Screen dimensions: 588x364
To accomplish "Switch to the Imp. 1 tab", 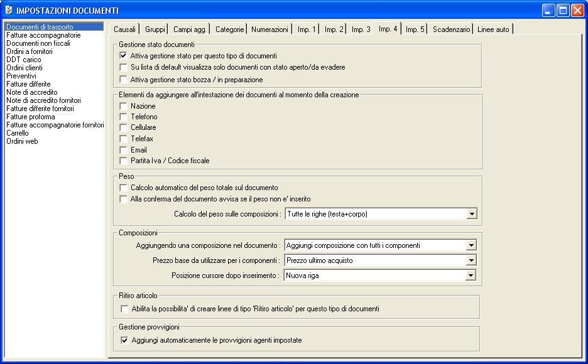I will (x=307, y=29).
